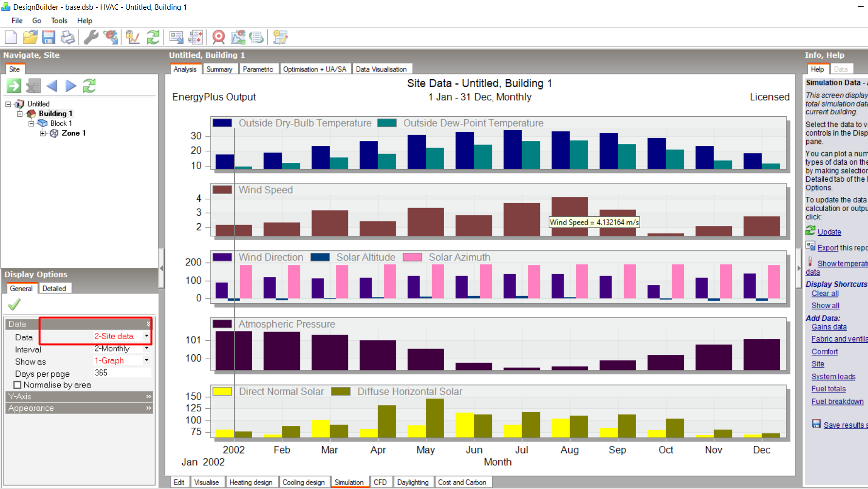Screen dimensions: 868x489
Task: Open the Detailed display options tab
Action: 54,288
